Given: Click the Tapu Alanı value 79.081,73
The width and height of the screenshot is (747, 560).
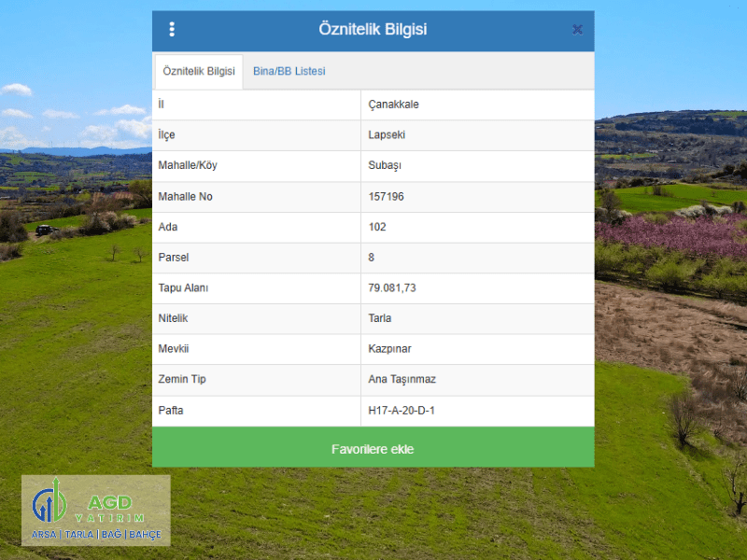Looking at the screenshot, I should [x=392, y=287].
